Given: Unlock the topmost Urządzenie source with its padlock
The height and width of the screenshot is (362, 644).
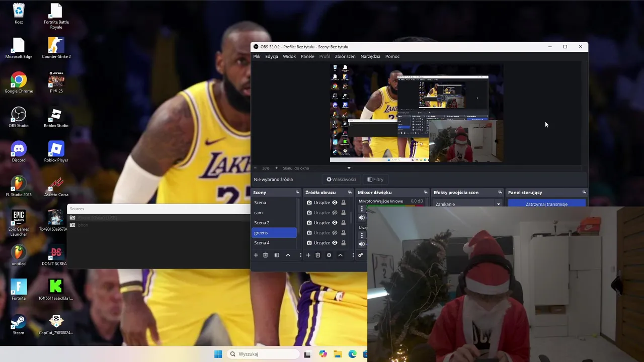Looking at the screenshot, I should click(343, 203).
